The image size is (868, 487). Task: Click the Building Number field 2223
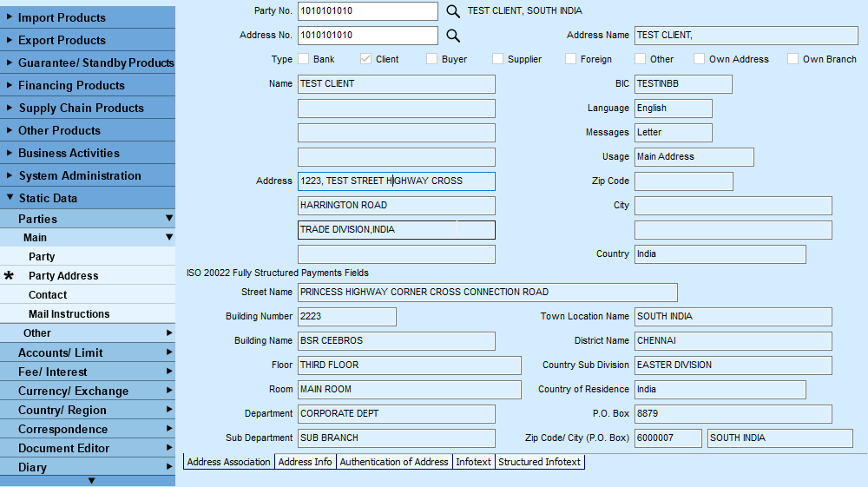click(x=347, y=317)
